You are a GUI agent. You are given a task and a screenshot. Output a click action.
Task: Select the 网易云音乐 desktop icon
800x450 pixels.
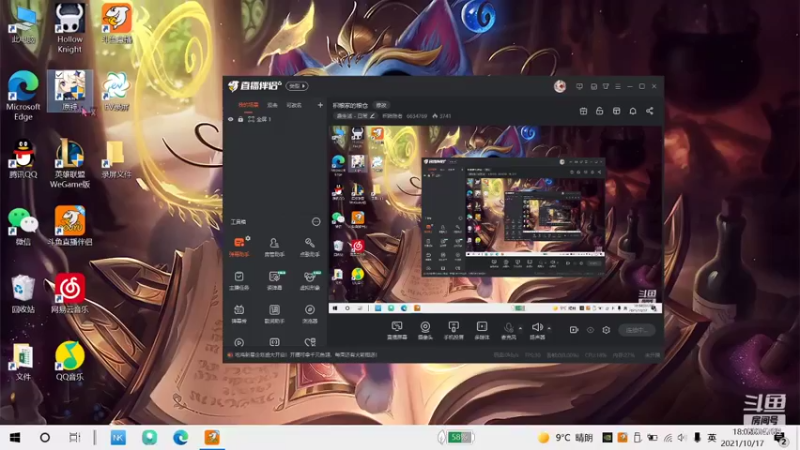(x=70, y=293)
